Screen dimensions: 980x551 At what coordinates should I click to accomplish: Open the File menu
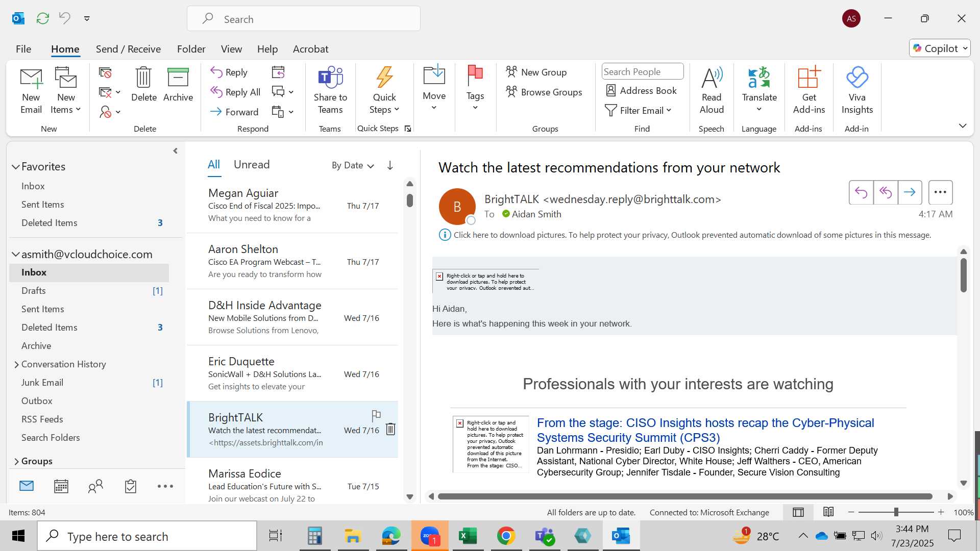tap(23, 49)
